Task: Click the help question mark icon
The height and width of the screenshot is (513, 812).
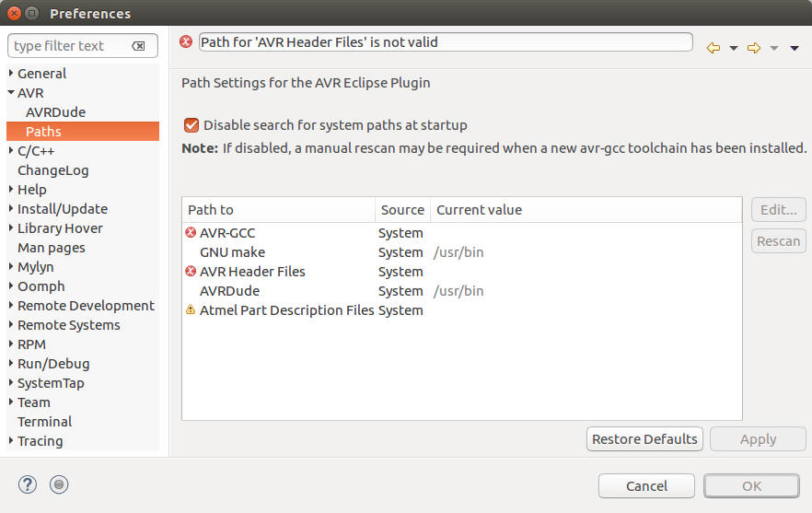Action: [x=28, y=484]
